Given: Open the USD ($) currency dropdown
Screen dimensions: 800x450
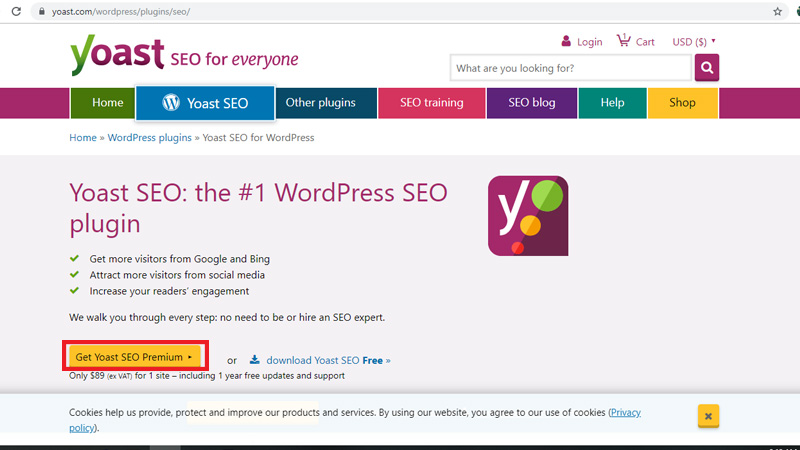Looking at the screenshot, I should pyautogui.click(x=694, y=42).
